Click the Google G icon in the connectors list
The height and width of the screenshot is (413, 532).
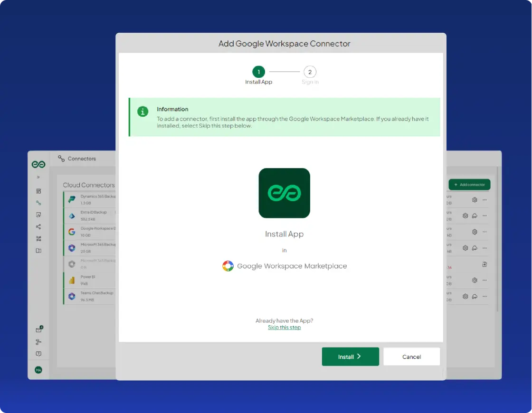[x=72, y=232]
